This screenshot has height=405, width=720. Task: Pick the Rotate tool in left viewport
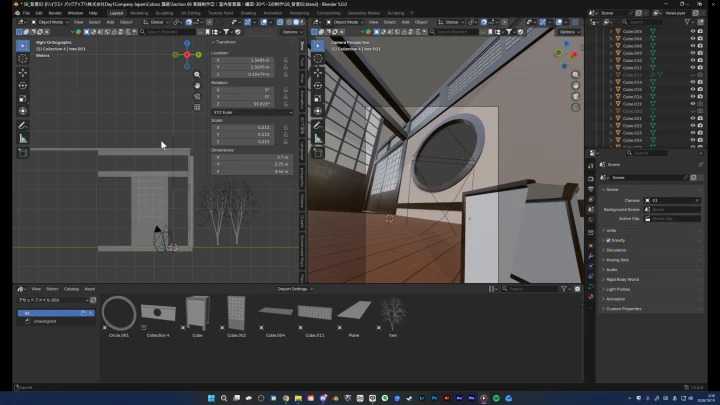pos(22,85)
